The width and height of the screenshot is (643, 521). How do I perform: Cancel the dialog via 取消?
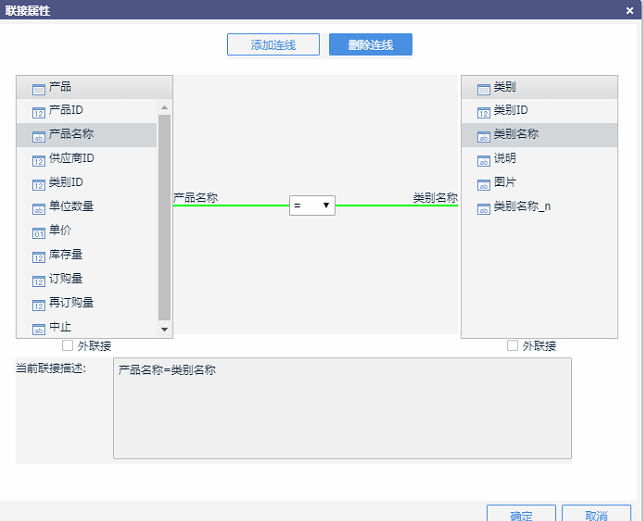[596, 514]
